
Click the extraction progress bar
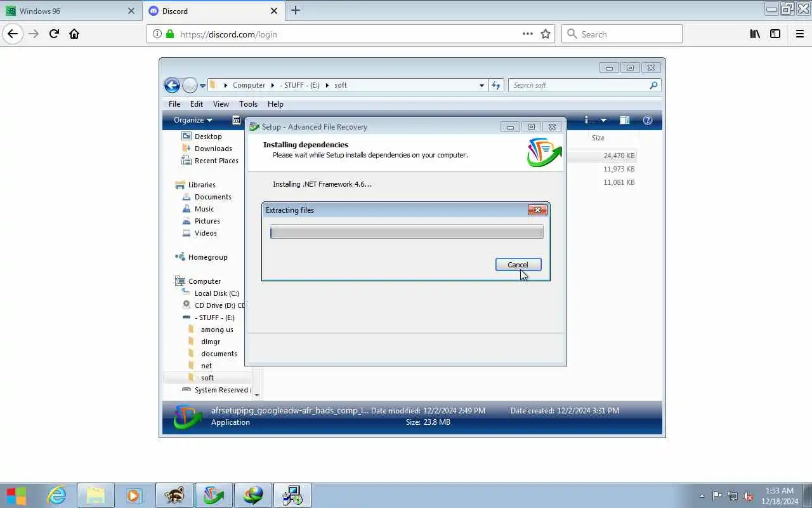pyautogui.click(x=407, y=232)
